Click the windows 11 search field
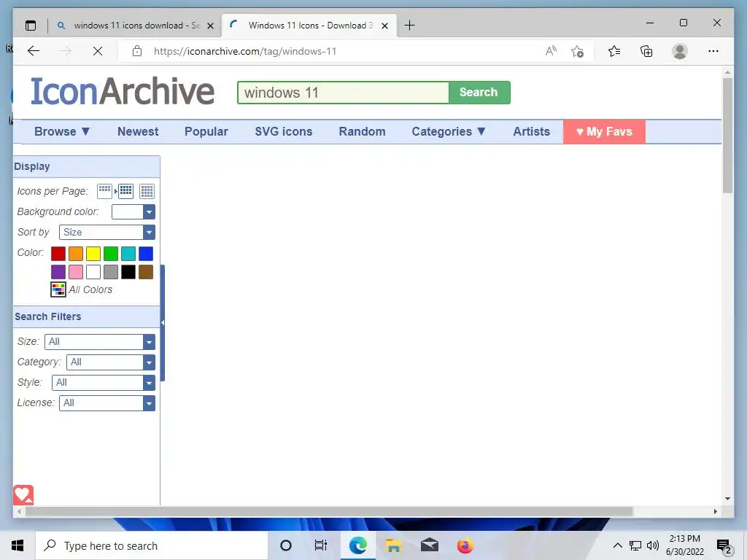The width and height of the screenshot is (747, 560). (343, 93)
